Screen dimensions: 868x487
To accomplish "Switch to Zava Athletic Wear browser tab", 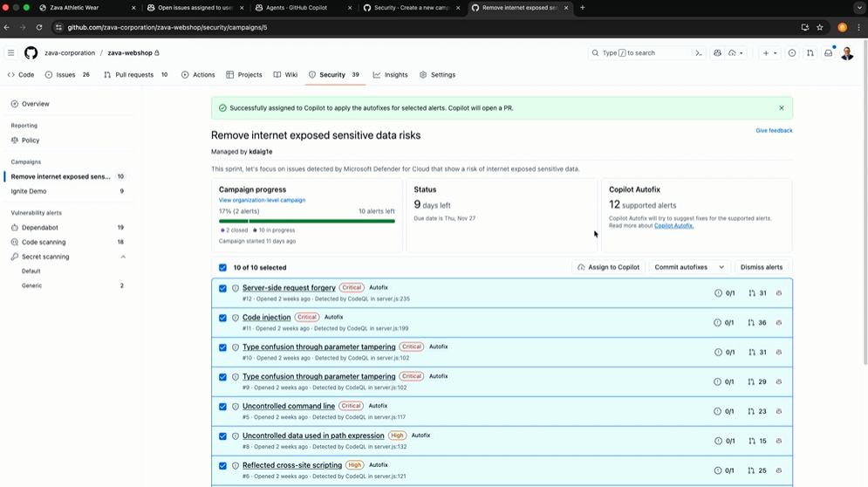I will [x=87, y=8].
